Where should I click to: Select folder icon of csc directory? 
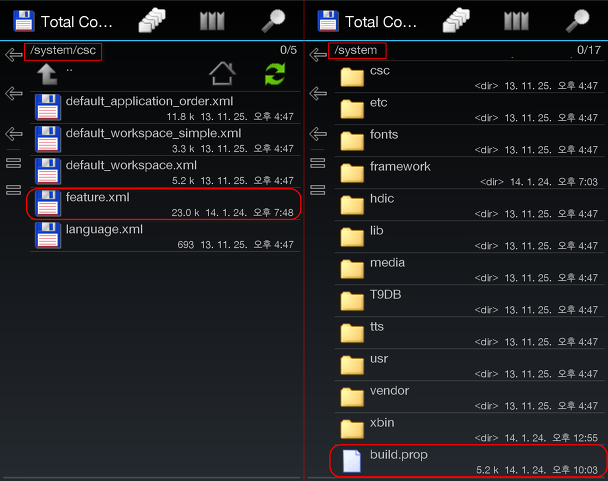click(x=352, y=77)
